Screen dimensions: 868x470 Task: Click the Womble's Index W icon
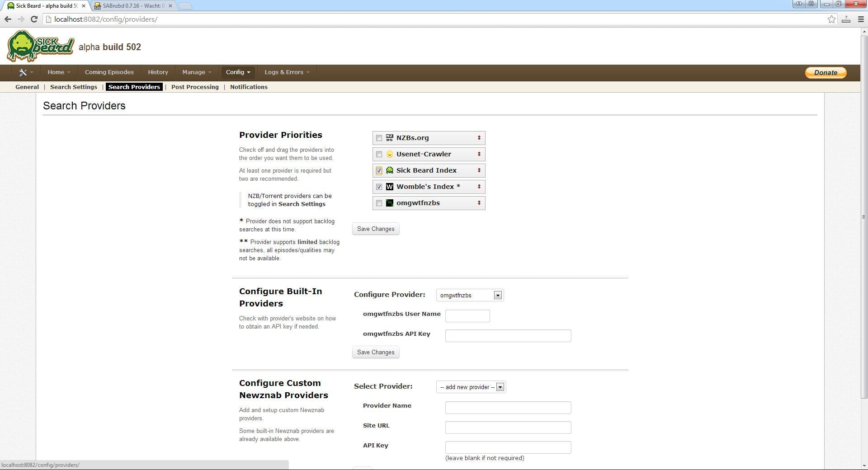point(390,187)
